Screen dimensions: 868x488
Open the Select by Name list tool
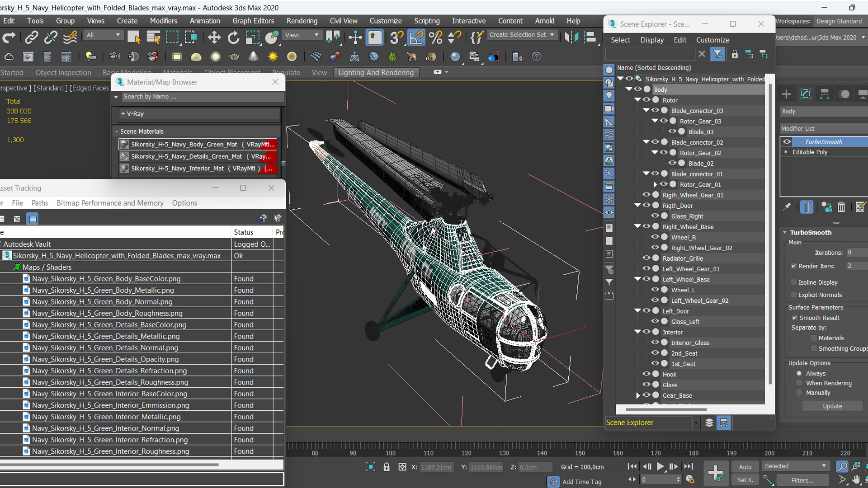[153, 38]
